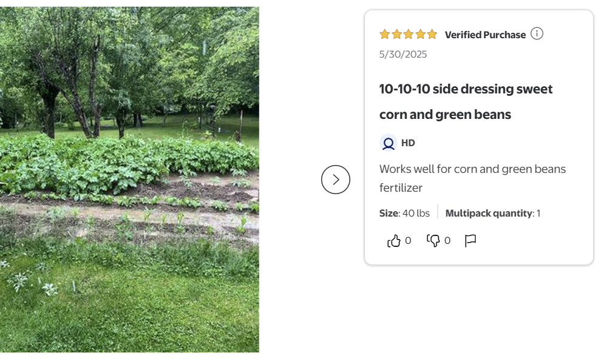Click the thumbs down count number
This screenshot has height=364, width=601.
tap(447, 241)
